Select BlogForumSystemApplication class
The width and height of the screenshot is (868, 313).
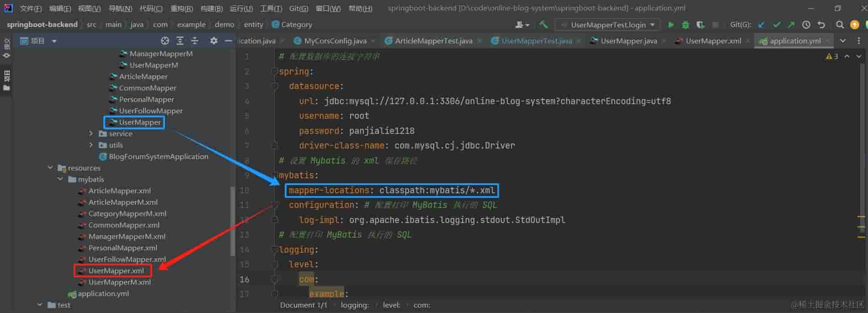pos(158,156)
